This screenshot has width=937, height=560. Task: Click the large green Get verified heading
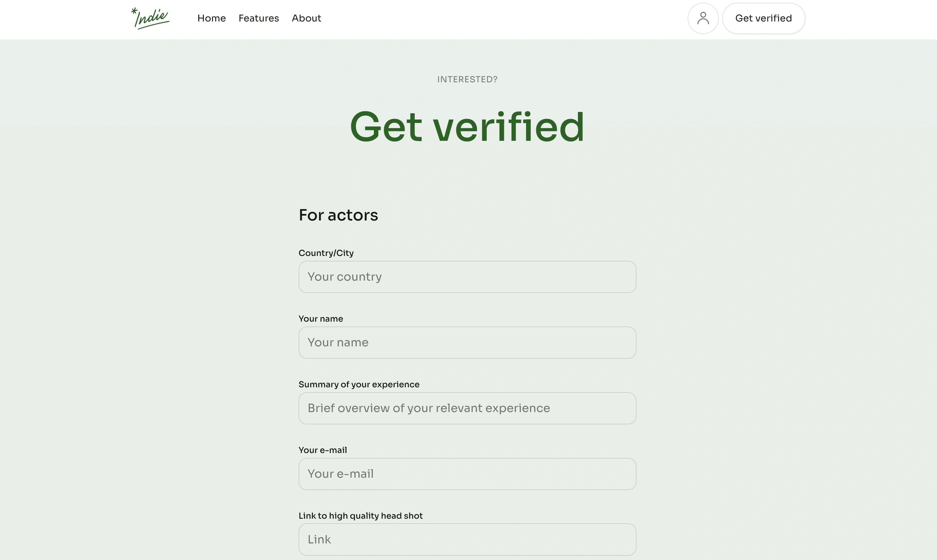pos(467,127)
